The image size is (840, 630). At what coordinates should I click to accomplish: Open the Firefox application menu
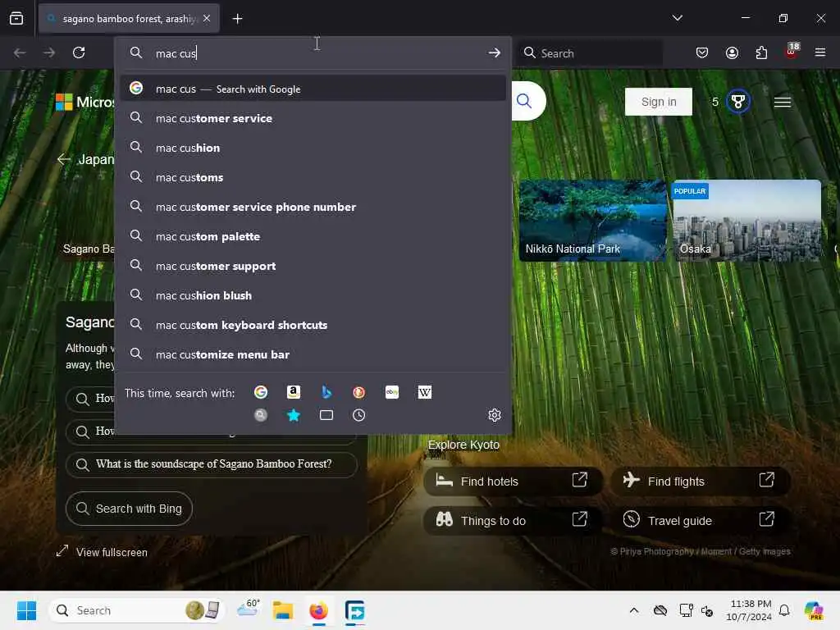click(x=820, y=52)
